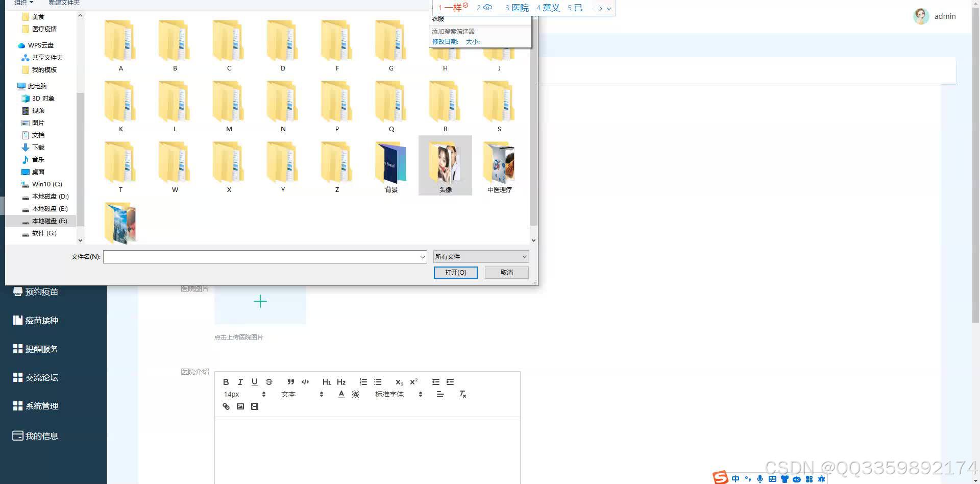Click the Sogou input method logo

pyautogui.click(x=721, y=478)
